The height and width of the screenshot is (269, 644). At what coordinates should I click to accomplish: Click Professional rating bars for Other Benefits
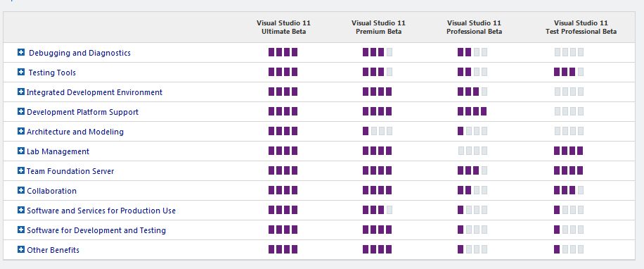472,250
